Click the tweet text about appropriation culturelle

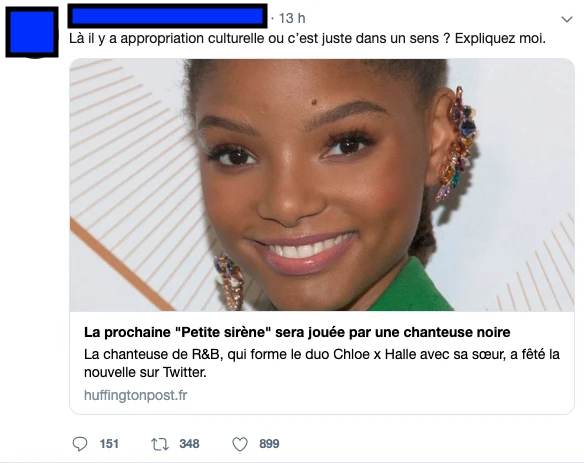[x=307, y=38]
